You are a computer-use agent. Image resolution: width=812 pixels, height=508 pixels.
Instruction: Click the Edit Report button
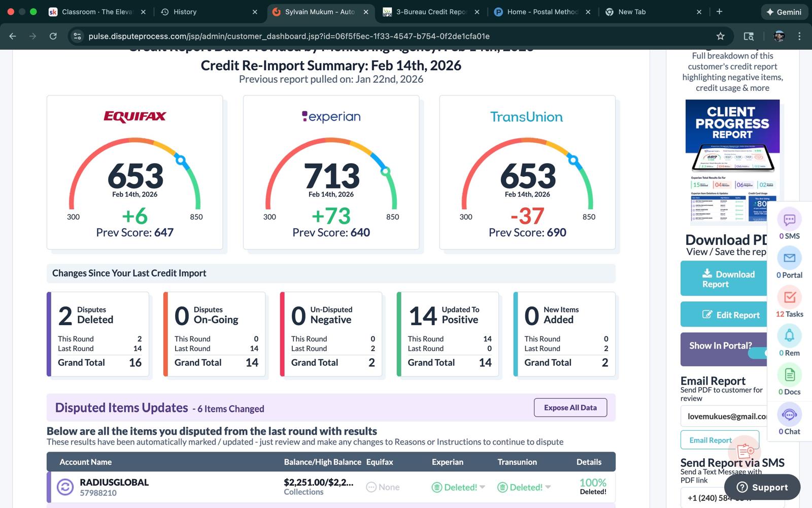724,315
